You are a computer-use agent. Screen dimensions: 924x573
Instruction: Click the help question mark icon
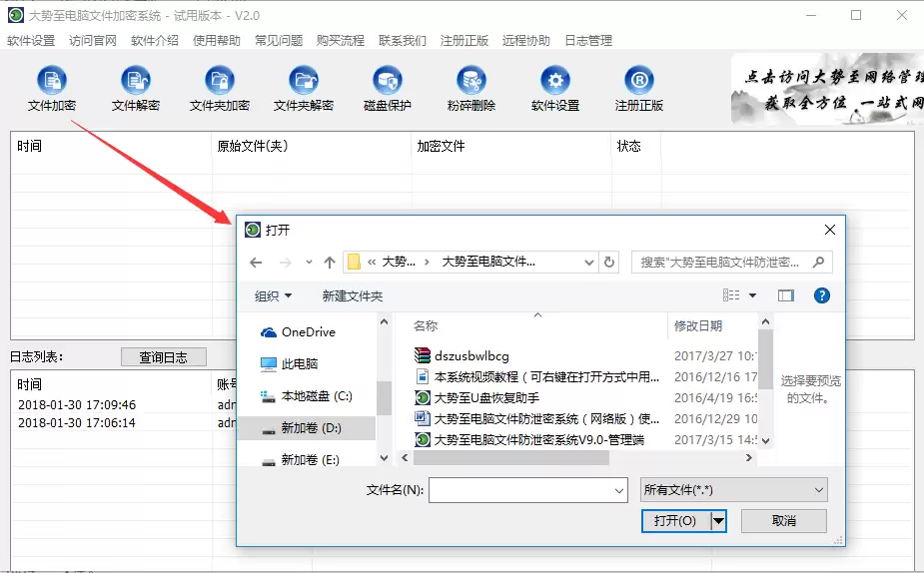pyautogui.click(x=821, y=295)
